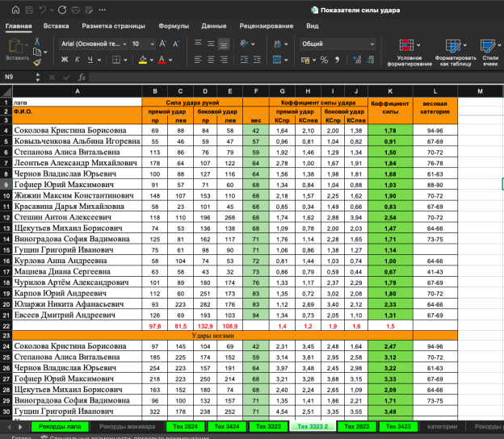The width and height of the screenshot is (504, 439).
Task: Align text right
Action: (224, 60)
